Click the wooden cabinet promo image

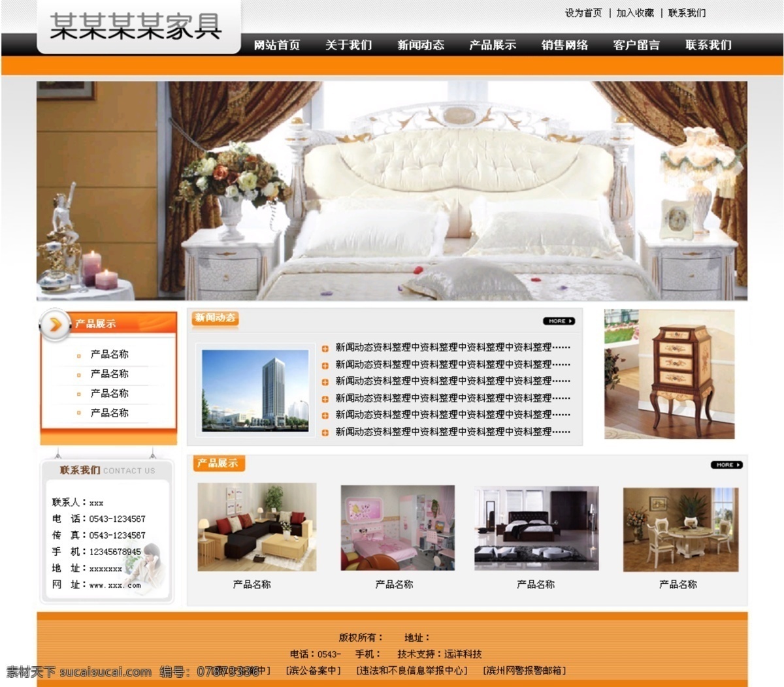click(669, 374)
